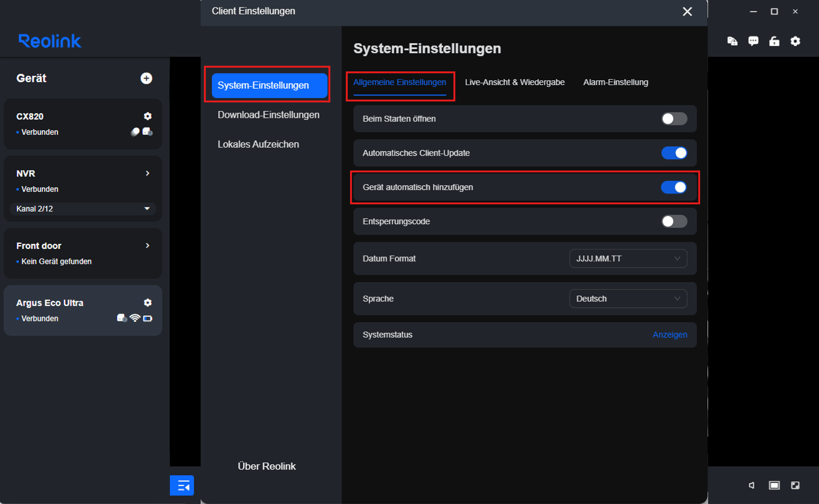Open client settings gear in top bar
Screen dimensions: 819x504
tap(795, 41)
